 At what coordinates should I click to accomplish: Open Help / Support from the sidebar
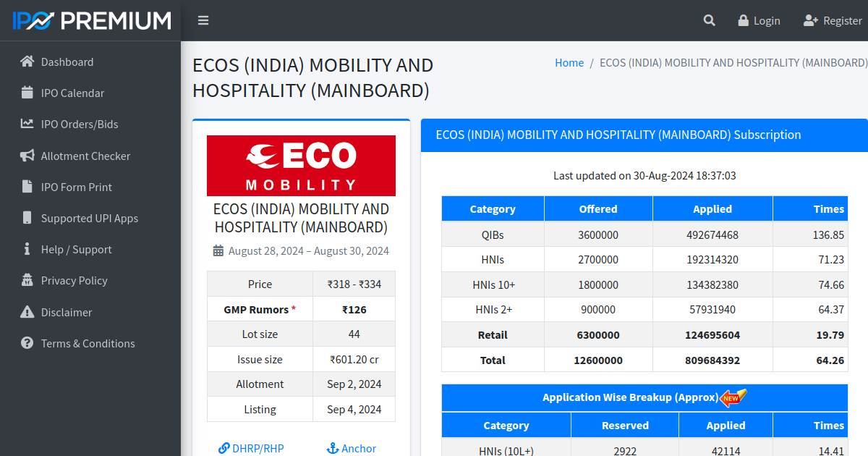pyautogui.click(x=76, y=249)
